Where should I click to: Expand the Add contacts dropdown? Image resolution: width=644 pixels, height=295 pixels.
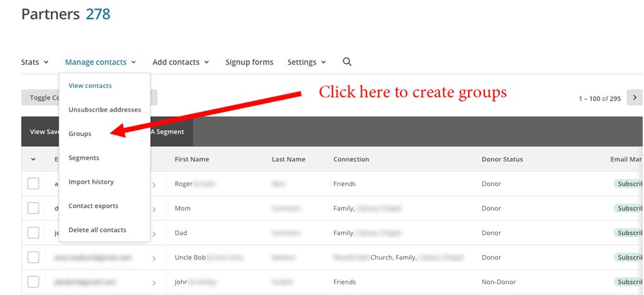pyautogui.click(x=180, y=62)
